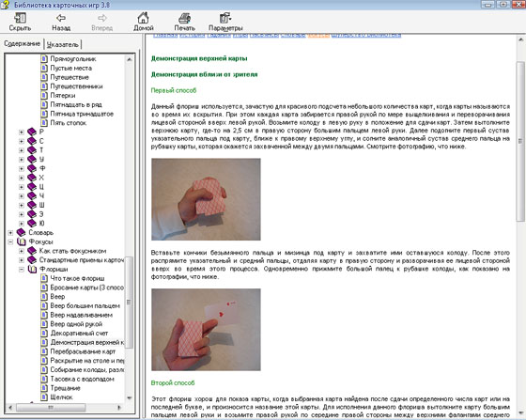Image resolution: width=526 pixels, height=420 pixels.
Task: Expand the Как стать фокусником node
Action: pyautogui.click(x=21, y=251)
